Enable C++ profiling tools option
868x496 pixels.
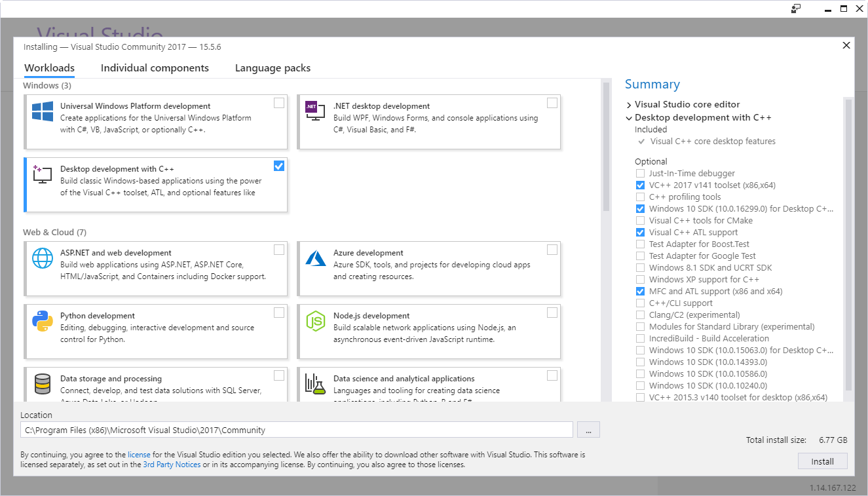(640, 197)
